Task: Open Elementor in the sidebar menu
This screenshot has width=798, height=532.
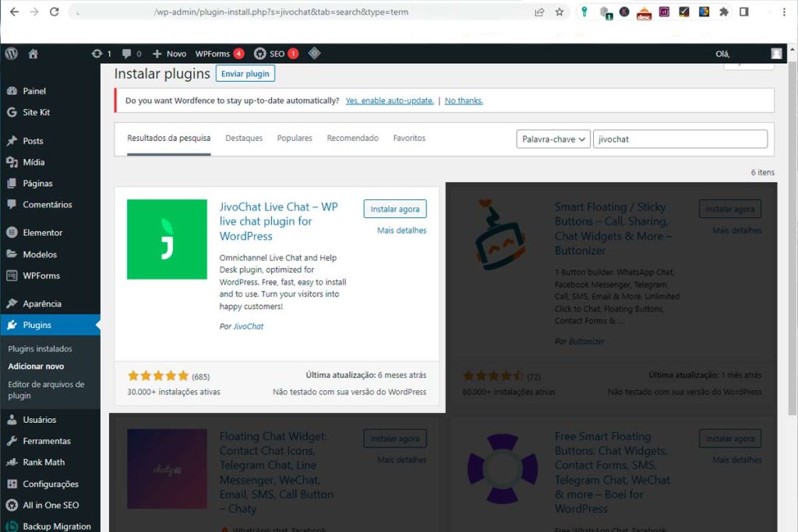Action: tap(42, 232)
